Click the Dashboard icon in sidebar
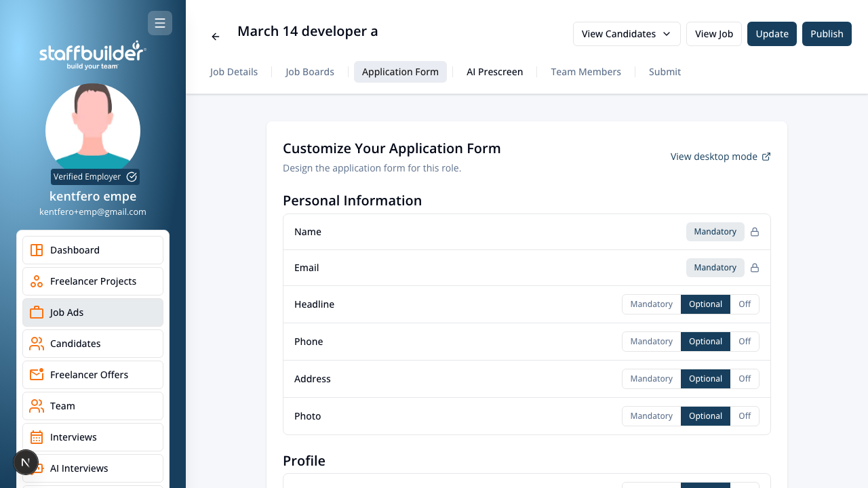The image size is (868, 488). coord(37,250)
